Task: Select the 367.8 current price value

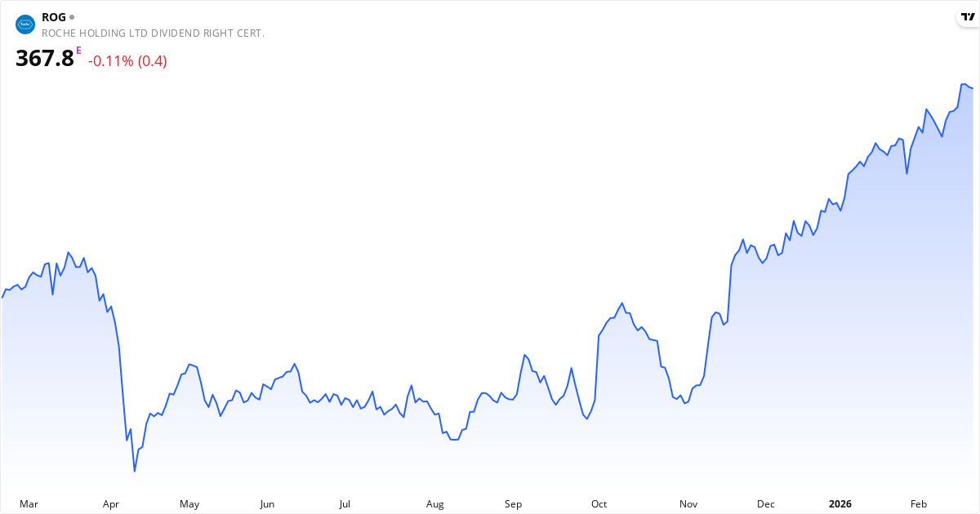Action: 45,59
